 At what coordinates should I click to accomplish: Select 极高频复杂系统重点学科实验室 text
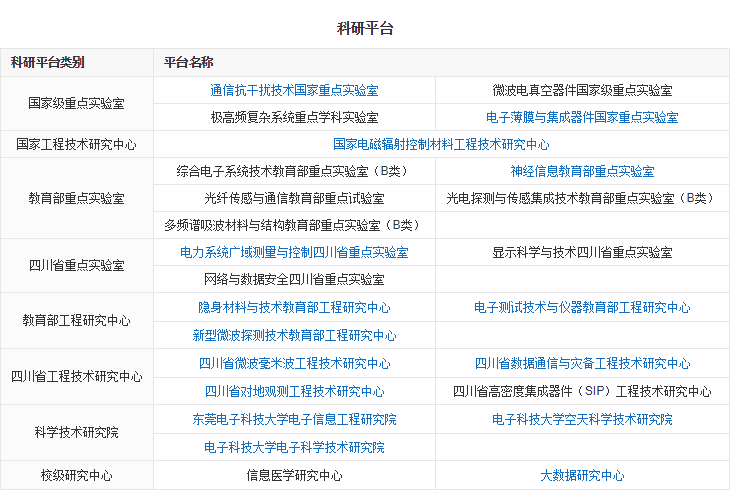294,117
